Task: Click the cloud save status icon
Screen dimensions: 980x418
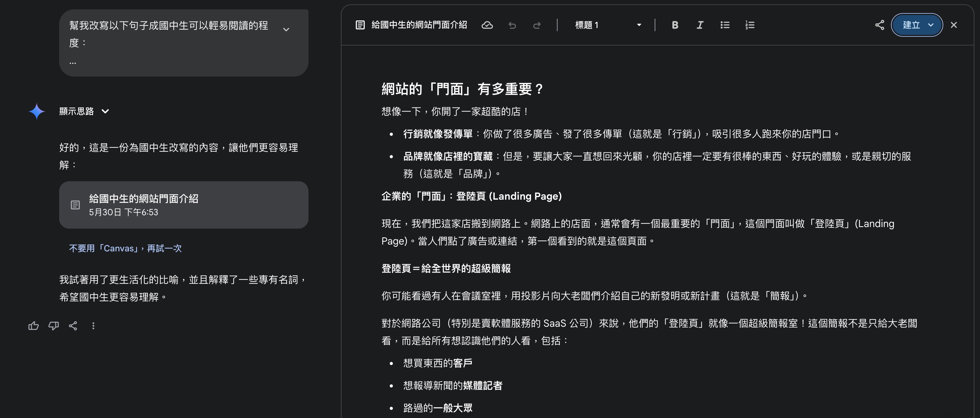Action: [487, 25]
